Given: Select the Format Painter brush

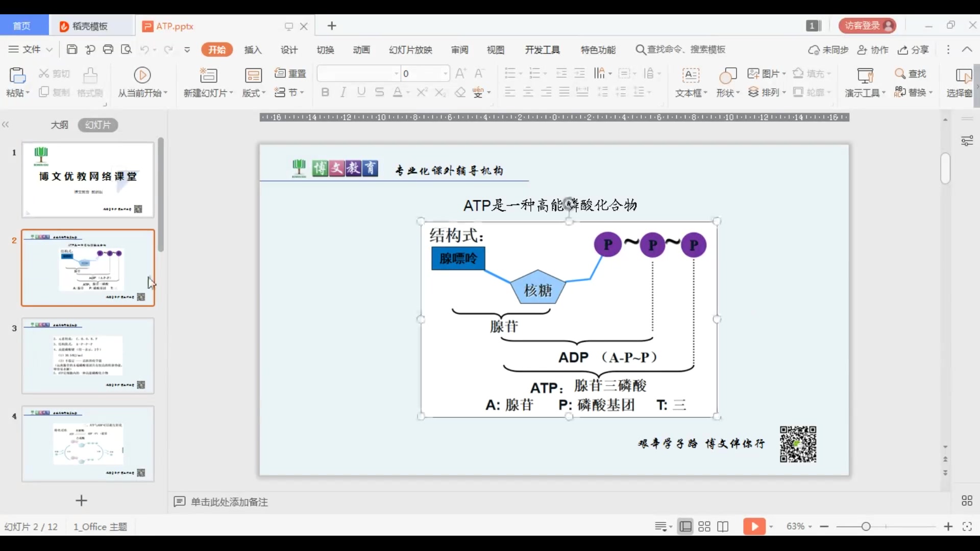Looking at the screenshot, I should [x=90, y=76].
